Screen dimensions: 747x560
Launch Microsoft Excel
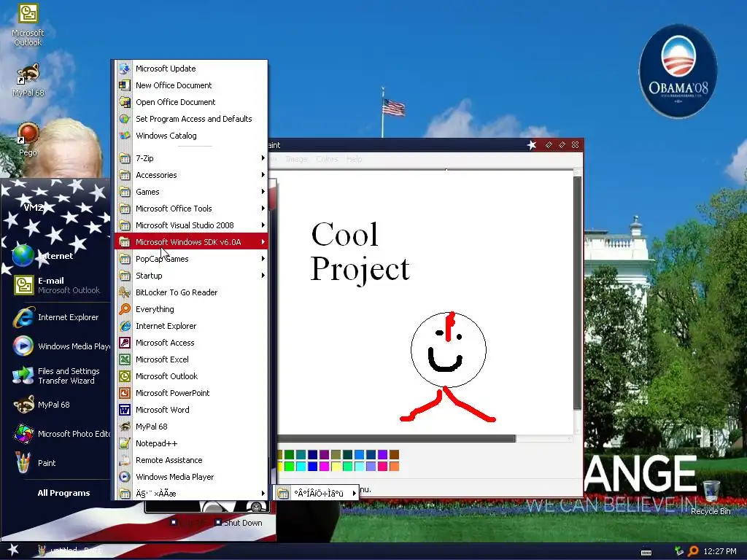[190, 359]
